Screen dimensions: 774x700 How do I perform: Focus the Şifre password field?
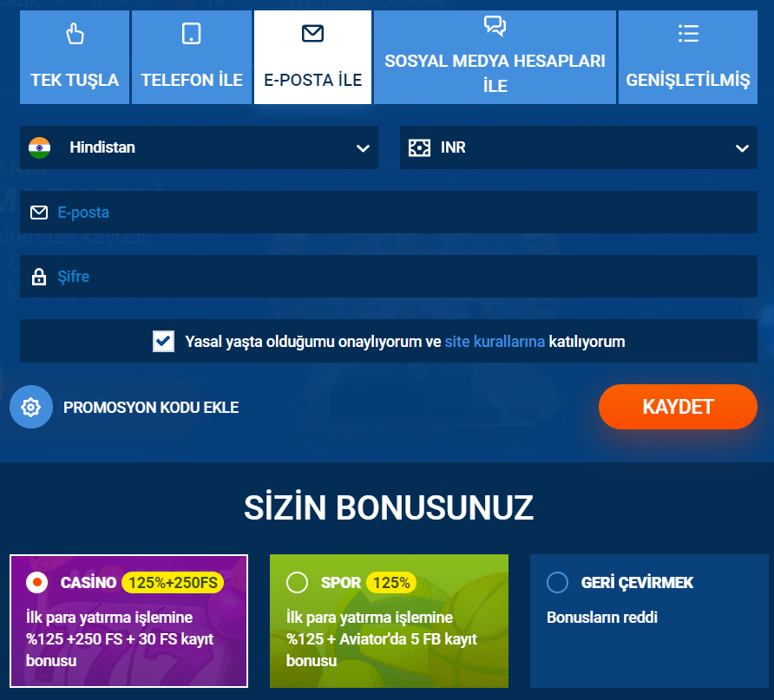(x=389, y=276)
